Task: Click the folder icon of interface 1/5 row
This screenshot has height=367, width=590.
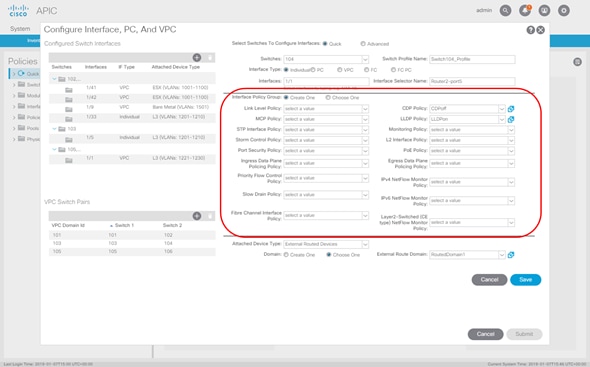Action: [68, 140]
